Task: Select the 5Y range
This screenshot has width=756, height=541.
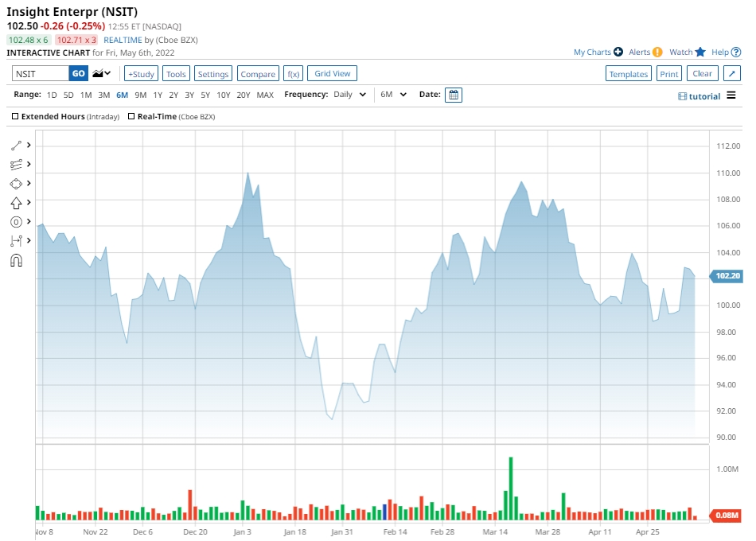Action: (205, 95)
